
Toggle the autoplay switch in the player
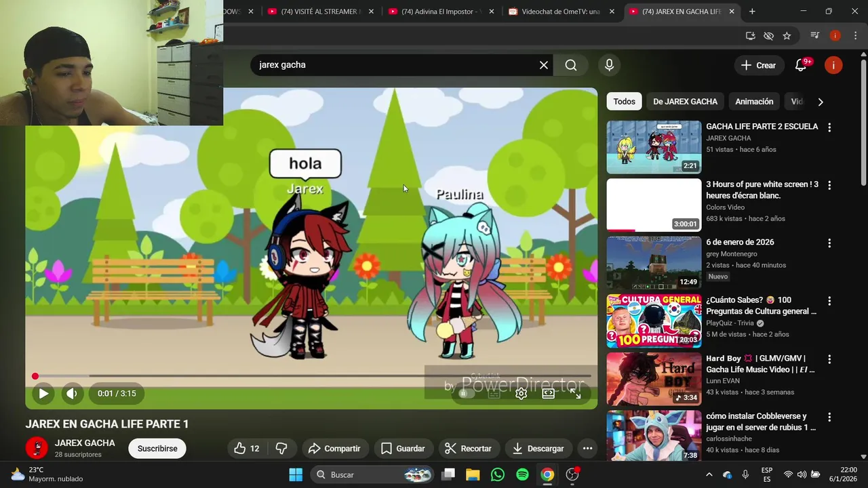[465, 393]
